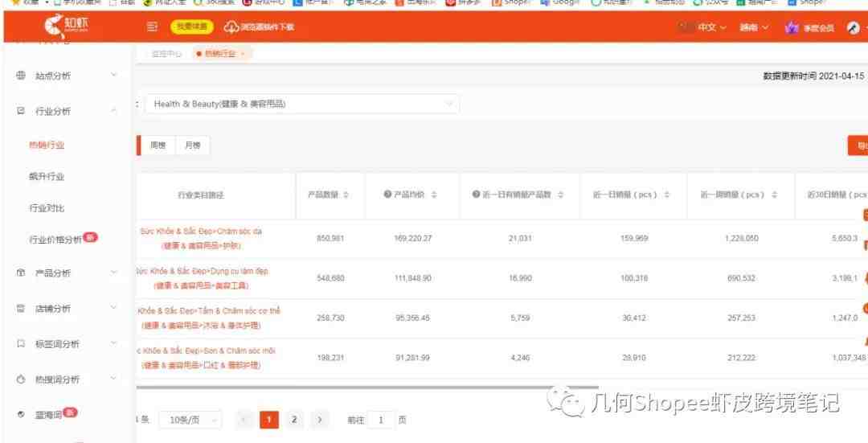This screenshot has width=868, height=443.
Task: Click the 热搜词分析 flame icon
Action: 20,379
